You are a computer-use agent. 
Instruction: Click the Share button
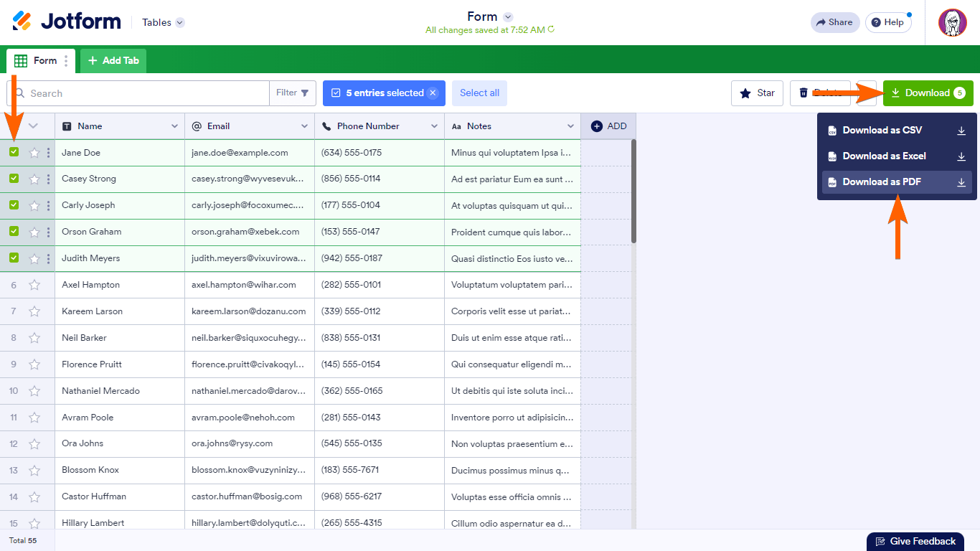(835, 22)
